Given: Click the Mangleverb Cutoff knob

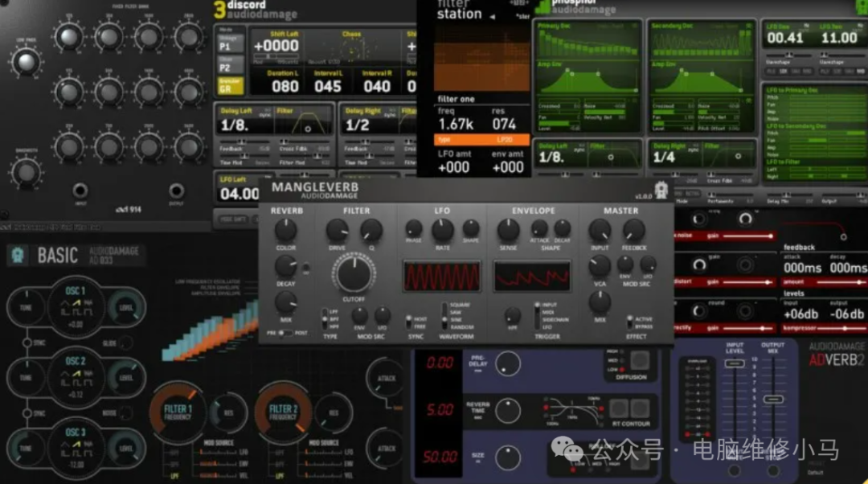Looking at the screenshot, I should [353, 273].
